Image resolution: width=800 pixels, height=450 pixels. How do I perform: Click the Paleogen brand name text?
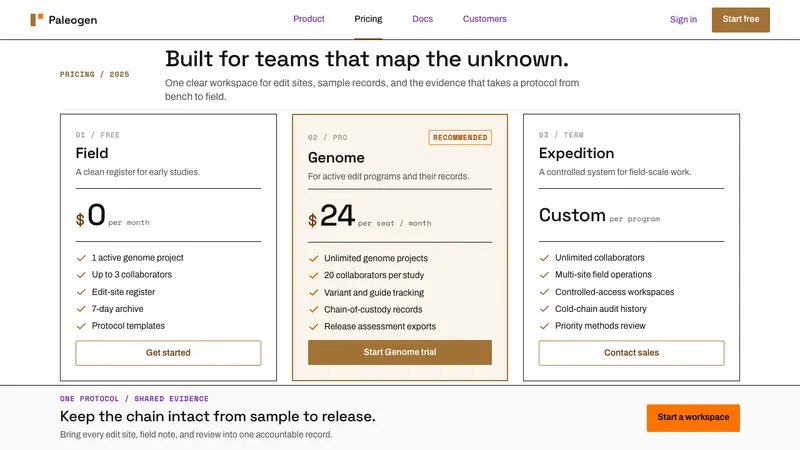click(x=73, y=20)
